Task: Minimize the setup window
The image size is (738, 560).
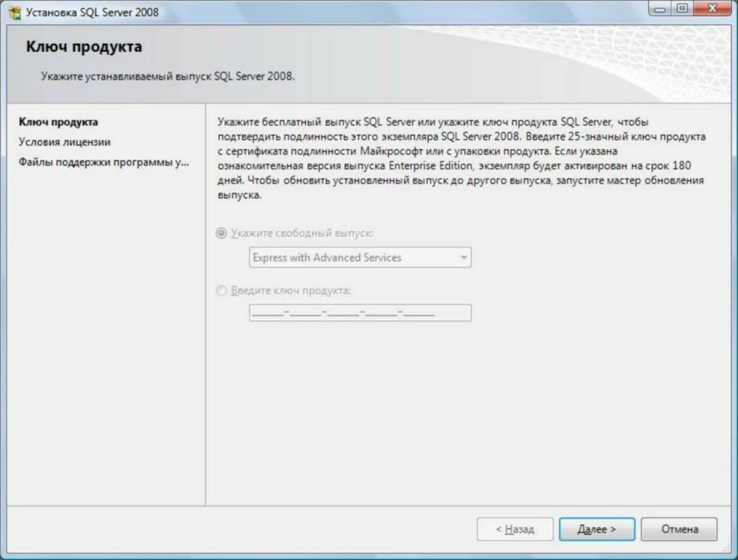Action: [660, 9]
